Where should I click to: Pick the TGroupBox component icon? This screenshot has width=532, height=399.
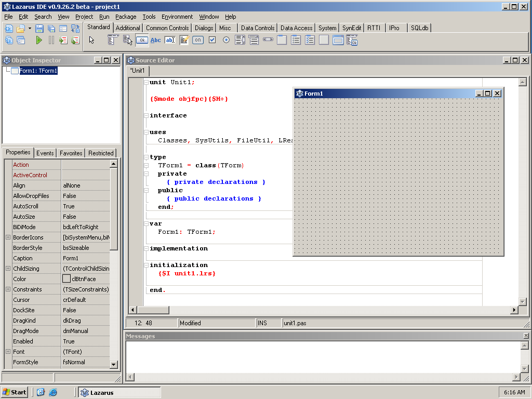click(282, 40)
